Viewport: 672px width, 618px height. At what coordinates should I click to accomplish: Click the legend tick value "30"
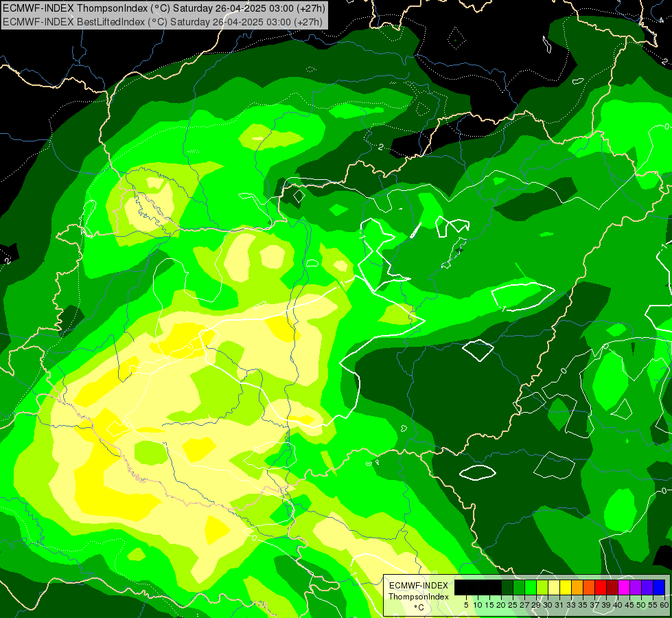point(548,605)
